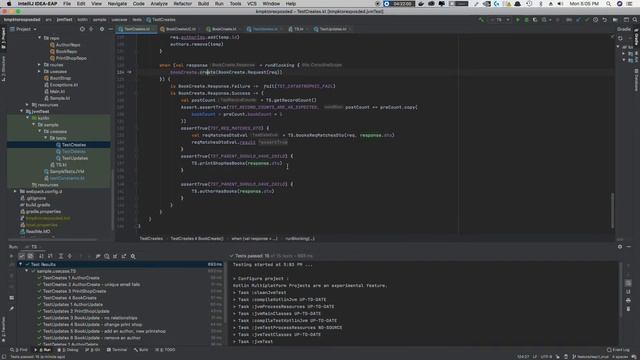Screen dimensions: 640x360
Task: Revert changes with the rollback arrow icon
Action: pyautogui.click(x=604, y=20)
